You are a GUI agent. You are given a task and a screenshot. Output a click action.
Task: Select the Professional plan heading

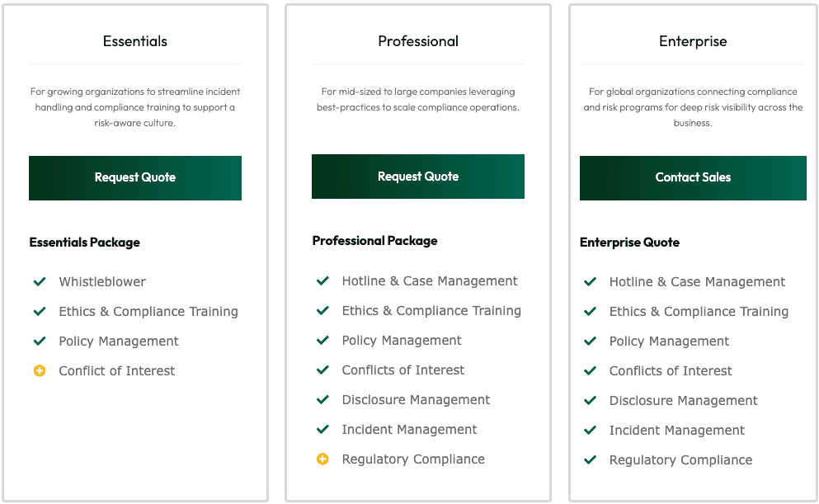pos(418,41)
